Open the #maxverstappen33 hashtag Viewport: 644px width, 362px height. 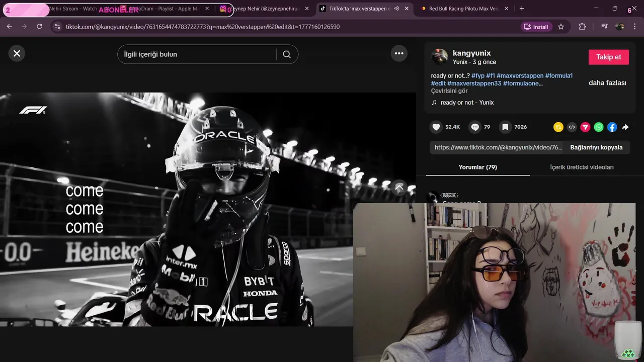click(474, 83)
